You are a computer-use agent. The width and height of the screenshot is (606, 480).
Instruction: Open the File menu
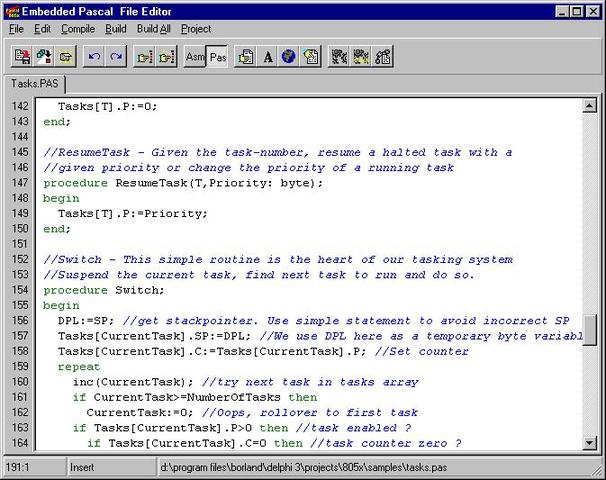(16, 29)
